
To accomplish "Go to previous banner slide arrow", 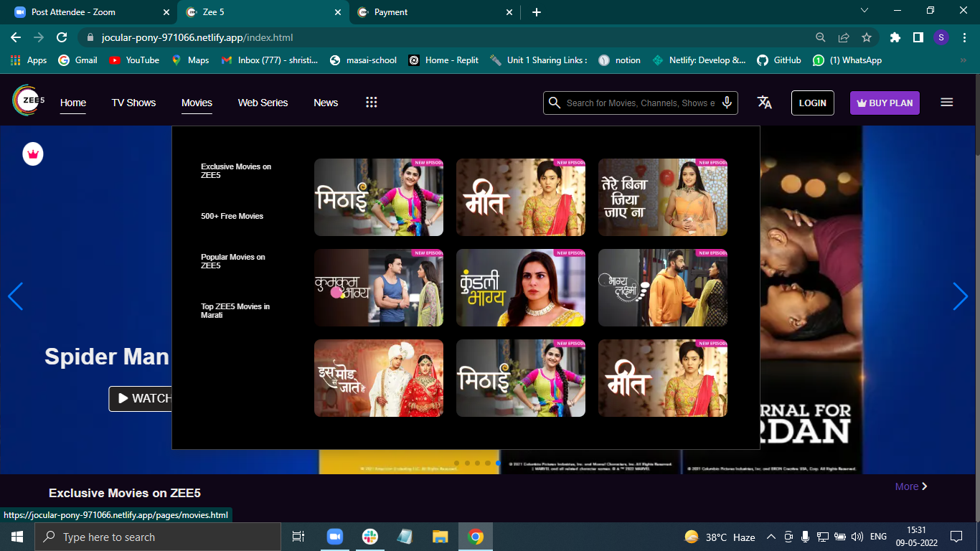I will [15, 296].
